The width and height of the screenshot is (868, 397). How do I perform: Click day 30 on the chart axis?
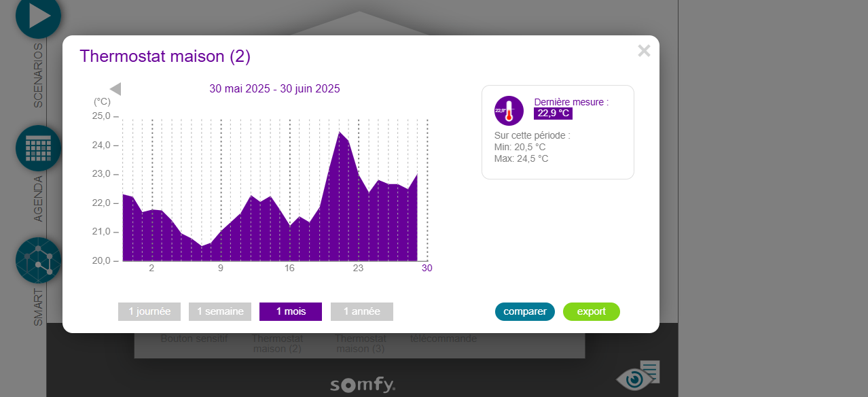(x=427, y=268)
